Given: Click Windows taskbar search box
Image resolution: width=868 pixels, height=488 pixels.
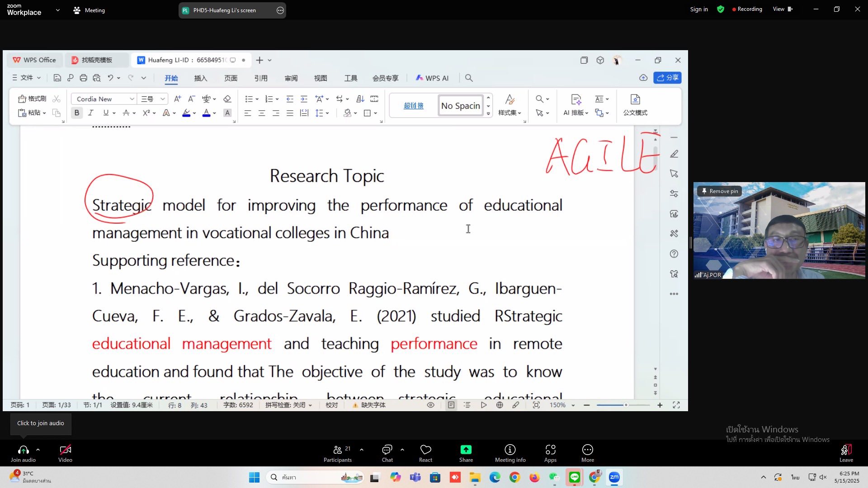Looking at the screenshot, I should tap(315, 477).
